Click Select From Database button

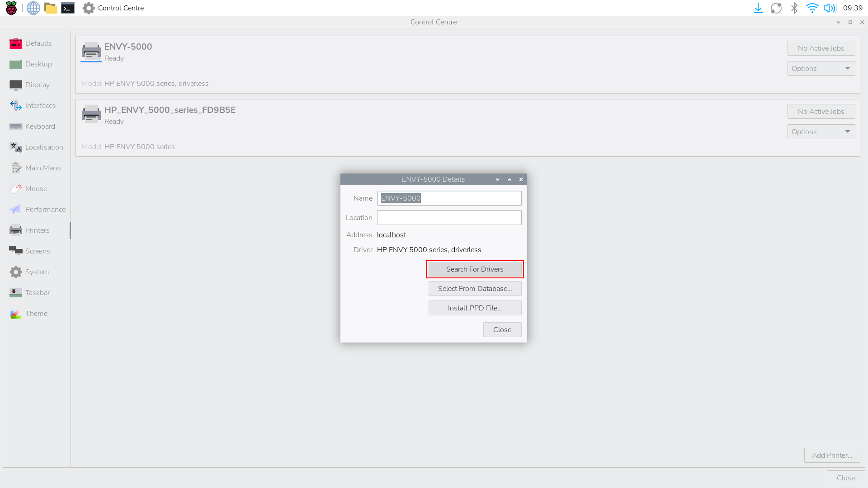click(x=475, y=289)
